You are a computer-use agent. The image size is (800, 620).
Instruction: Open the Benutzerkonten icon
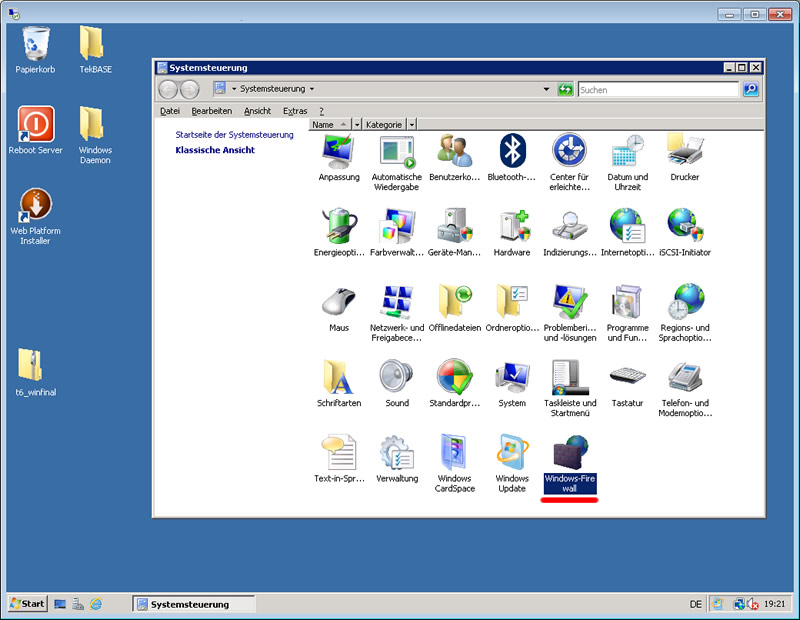tap(454, 158)
